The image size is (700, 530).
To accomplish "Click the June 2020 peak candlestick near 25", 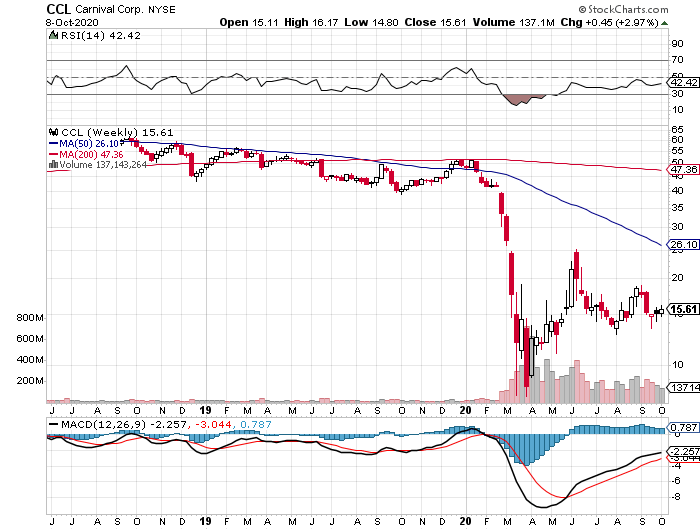I will click(576, 264).
